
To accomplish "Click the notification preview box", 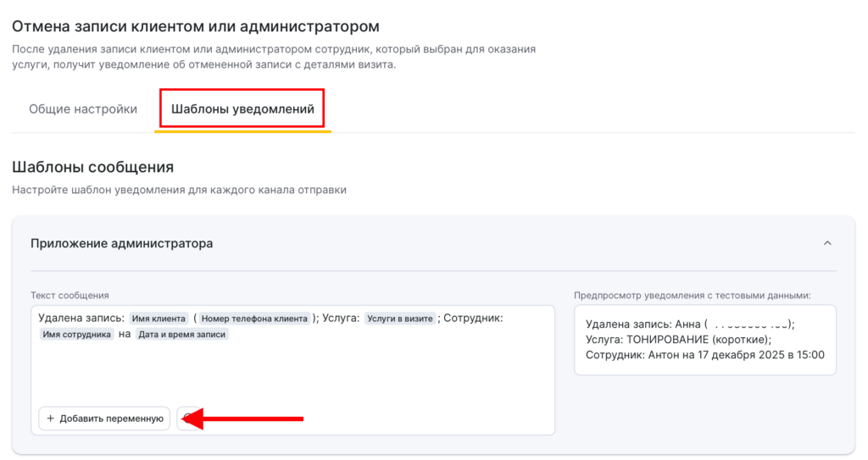I will click(x=704, y=340).
